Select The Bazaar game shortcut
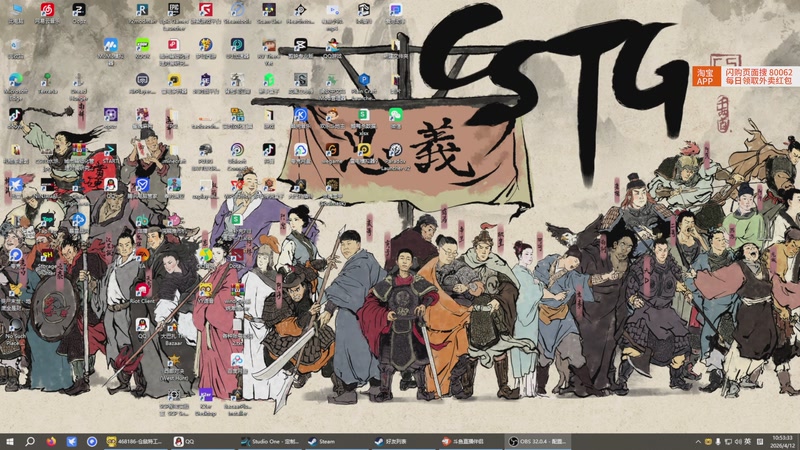 point(174,334)
